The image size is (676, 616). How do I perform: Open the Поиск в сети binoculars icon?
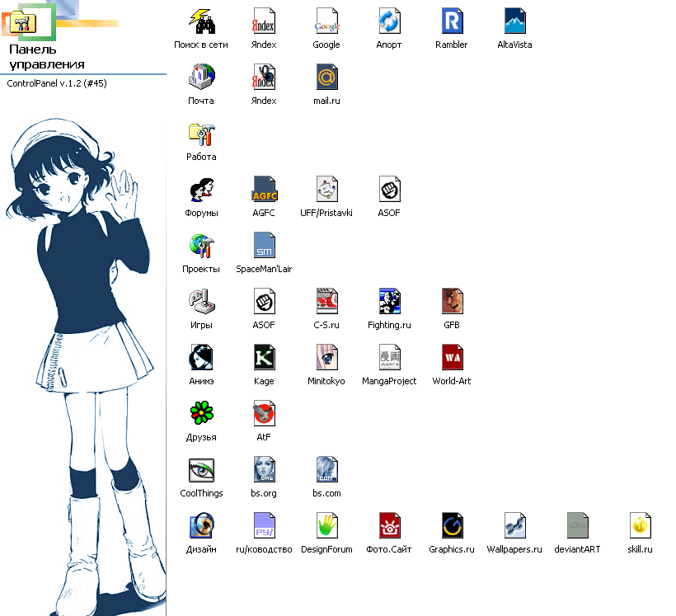pos(201,21)
